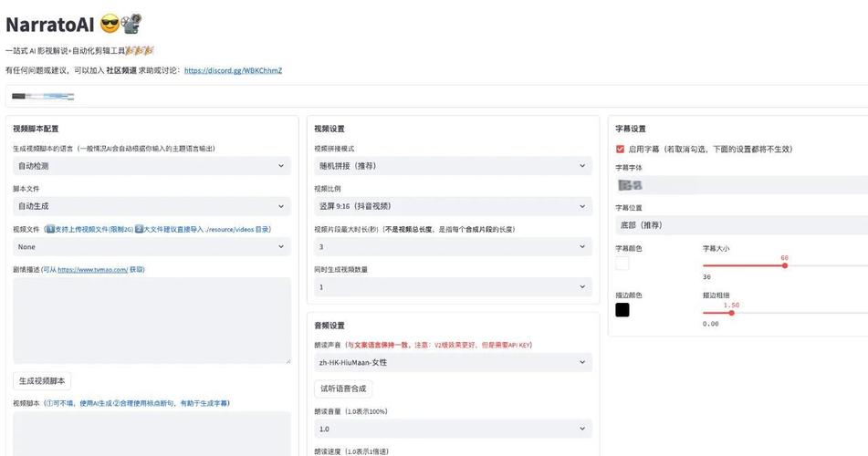Open the 视频文件 dropdown showing None
The width and height of the screenshot is (868, 456).
tap(152, 247)
